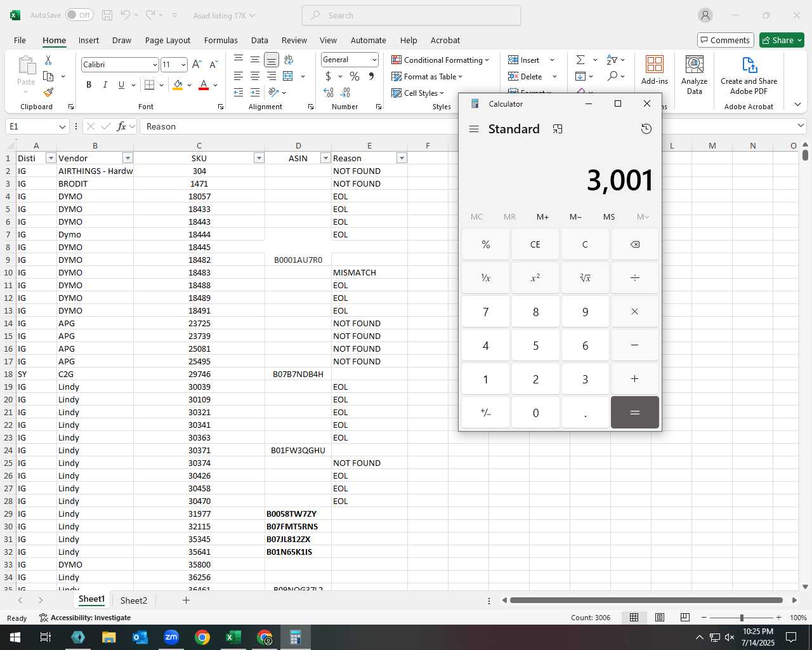
Task: Toggle Merge & Center
Action: click(x=288, y=76)
